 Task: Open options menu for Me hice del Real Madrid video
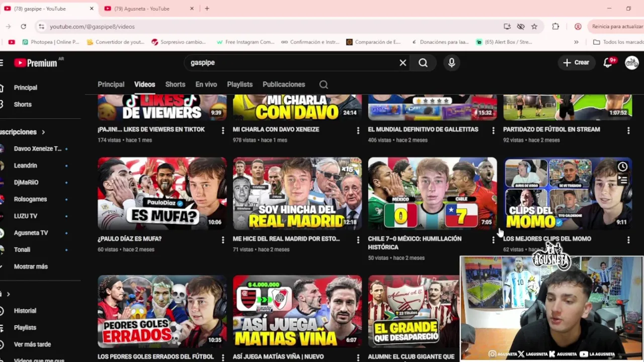[x=358, y=240]
